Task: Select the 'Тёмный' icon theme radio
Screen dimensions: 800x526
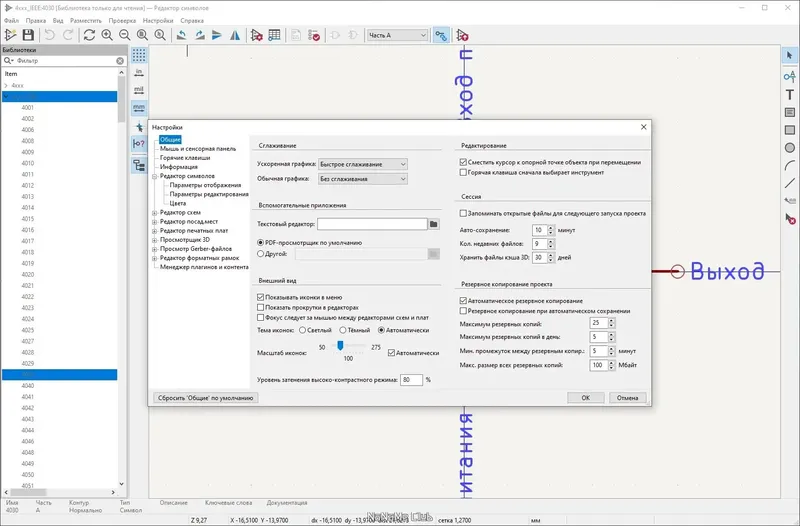Action: pyautogui.click(x=343, y=330)
